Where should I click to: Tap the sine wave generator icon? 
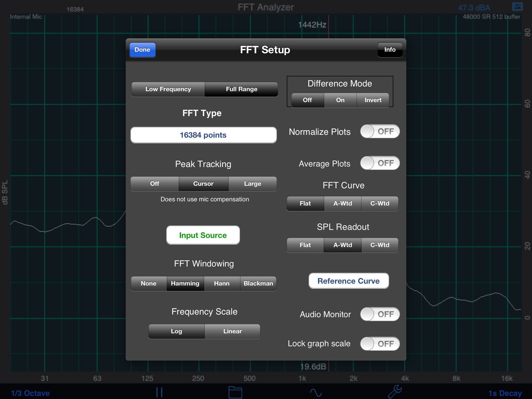[316, 392]
